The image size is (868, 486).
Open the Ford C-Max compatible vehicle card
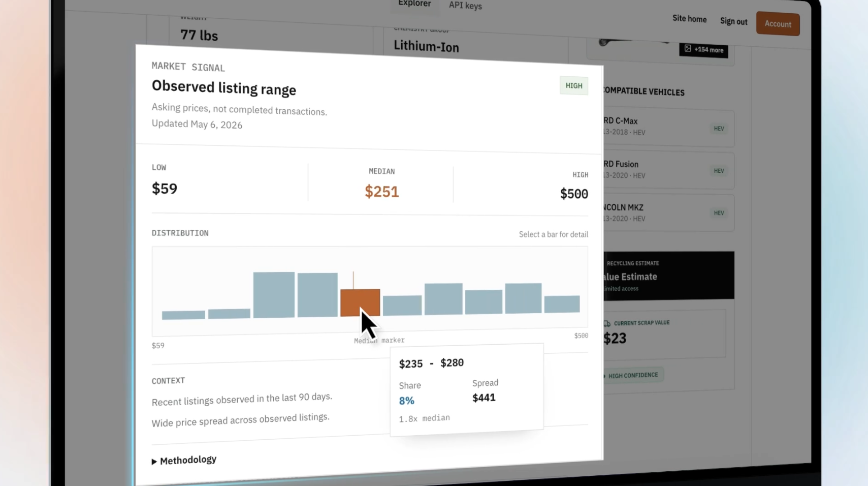tap(668, 128)
